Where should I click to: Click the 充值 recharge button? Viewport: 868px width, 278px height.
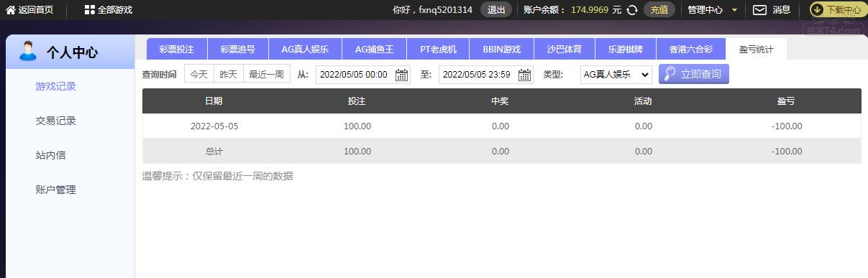[x=659, y=10]
